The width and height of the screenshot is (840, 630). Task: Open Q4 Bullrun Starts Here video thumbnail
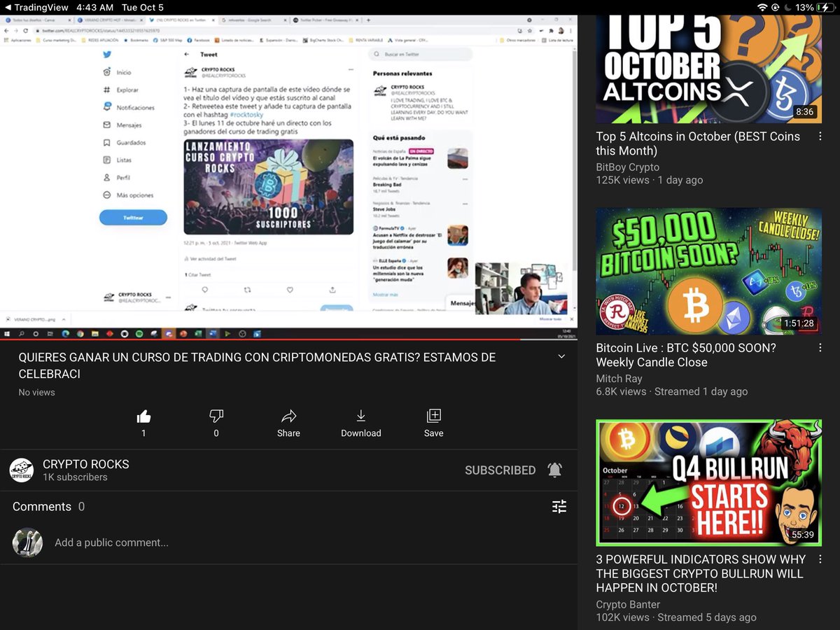tap(708, 482)
